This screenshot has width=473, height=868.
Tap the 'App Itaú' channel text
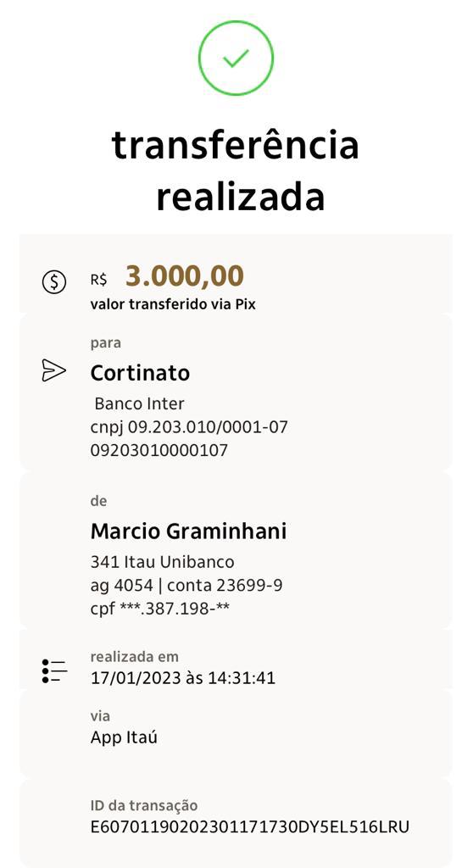tap(124, 738)
